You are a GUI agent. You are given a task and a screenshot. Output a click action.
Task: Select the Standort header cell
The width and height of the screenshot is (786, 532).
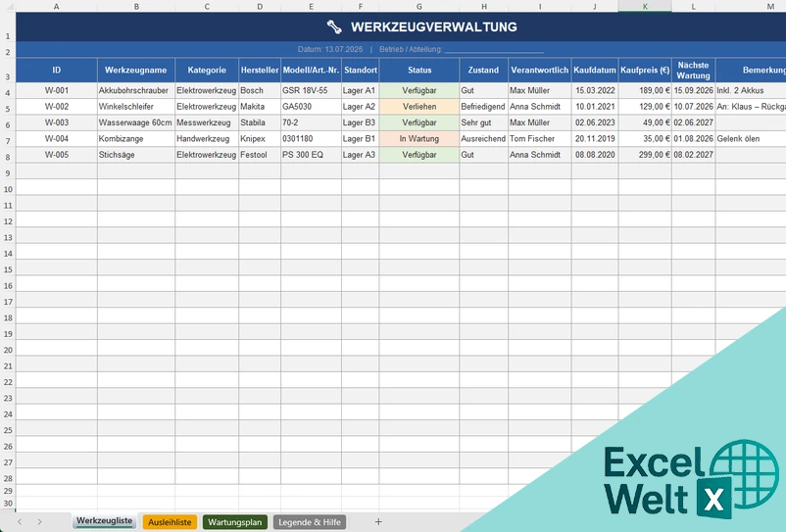(x=361, y=71)
